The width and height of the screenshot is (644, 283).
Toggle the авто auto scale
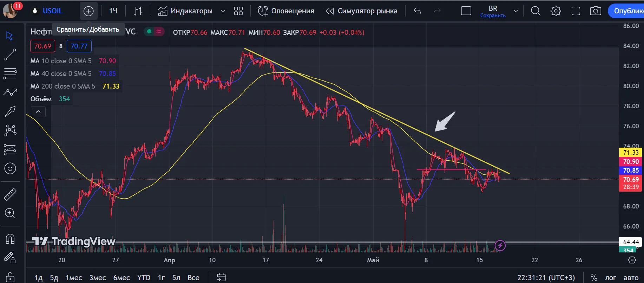pos(631,278)
